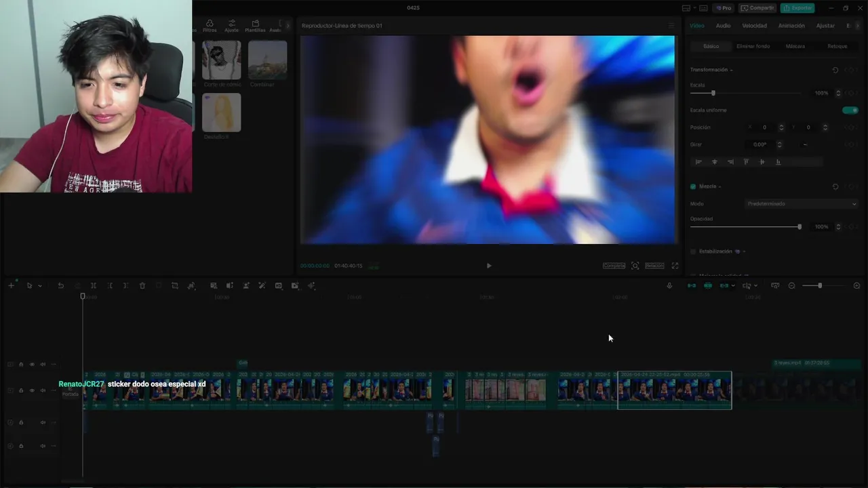Reset the Transformación settings
This screenshot has width=868, height=488.
(x=835, y=70)
